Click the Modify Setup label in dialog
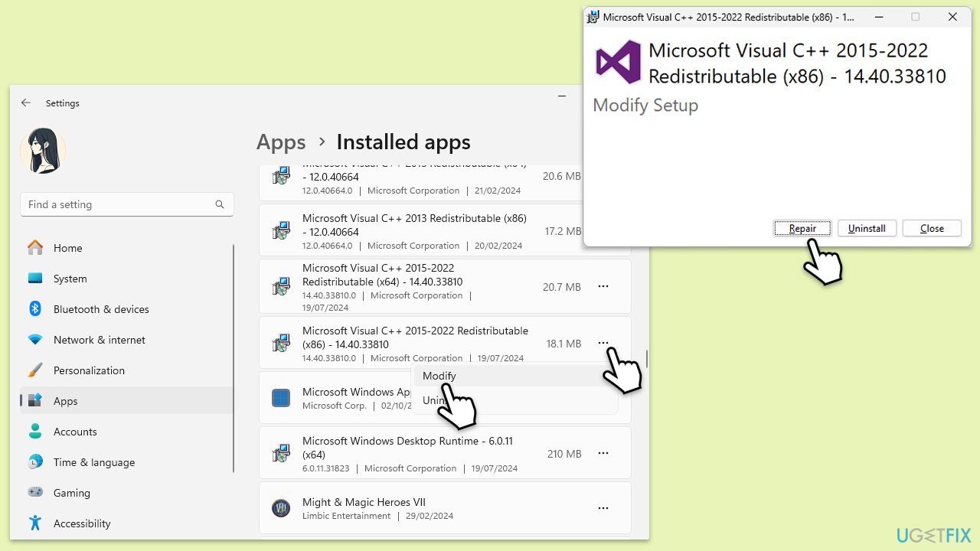 pos(645,106)
